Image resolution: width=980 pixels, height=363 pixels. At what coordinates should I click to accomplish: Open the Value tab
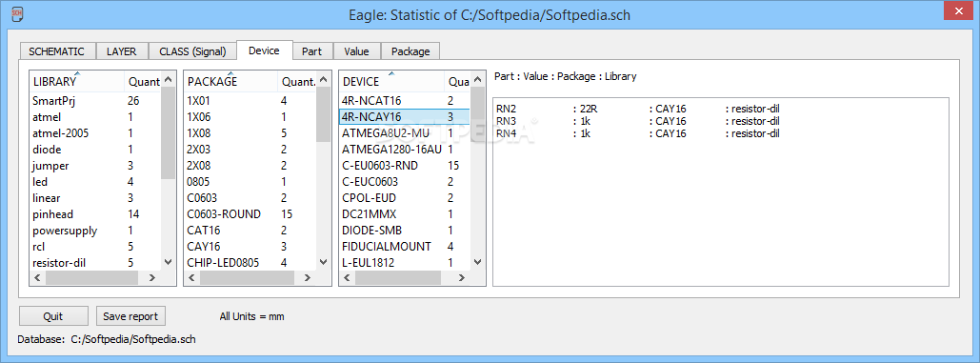(356, 51)
